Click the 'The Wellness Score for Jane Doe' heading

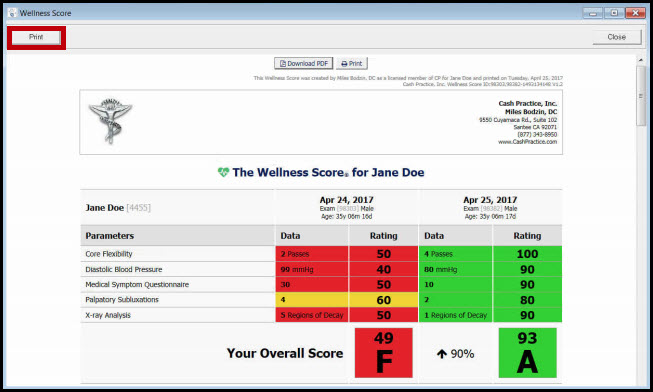coord(328,172)
